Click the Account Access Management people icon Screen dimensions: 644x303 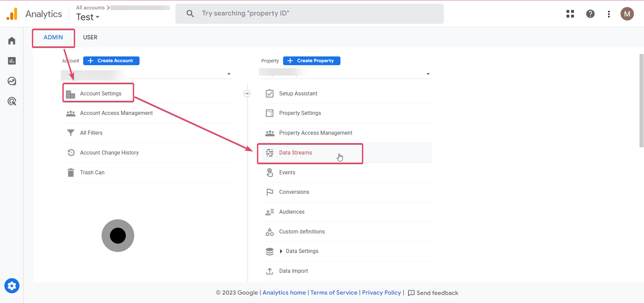[x=70, y=114]
